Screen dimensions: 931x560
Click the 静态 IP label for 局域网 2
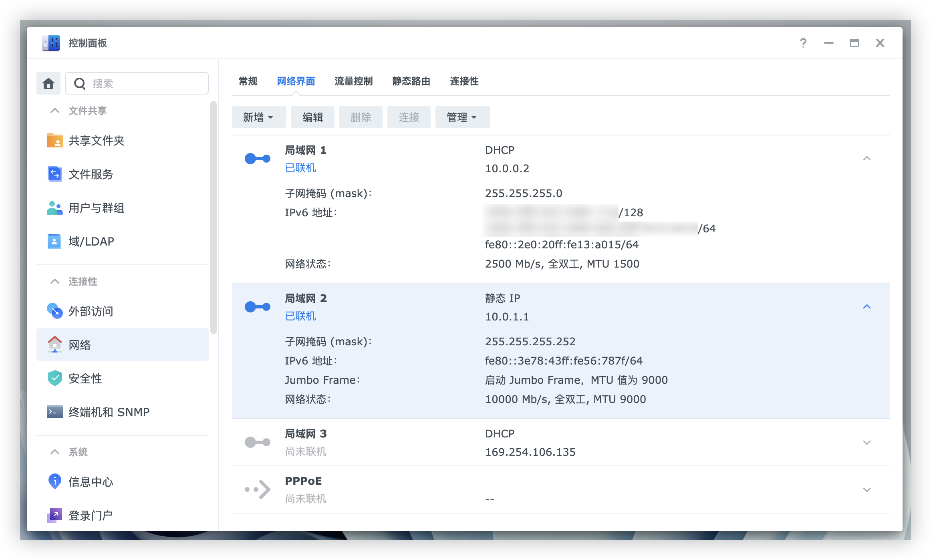(x=503, y=298)
